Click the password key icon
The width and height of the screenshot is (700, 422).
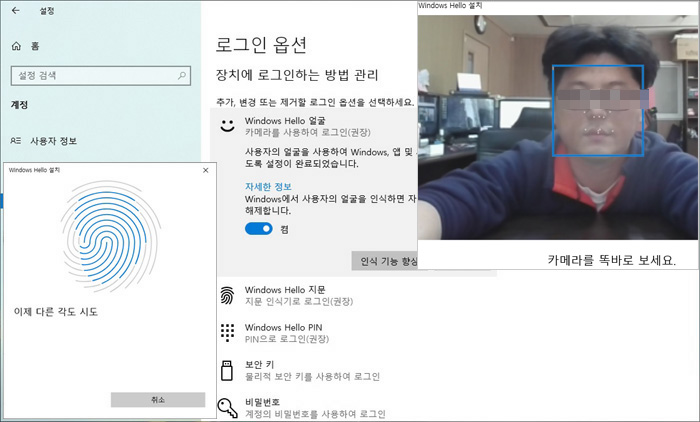(x=228, y=408)
